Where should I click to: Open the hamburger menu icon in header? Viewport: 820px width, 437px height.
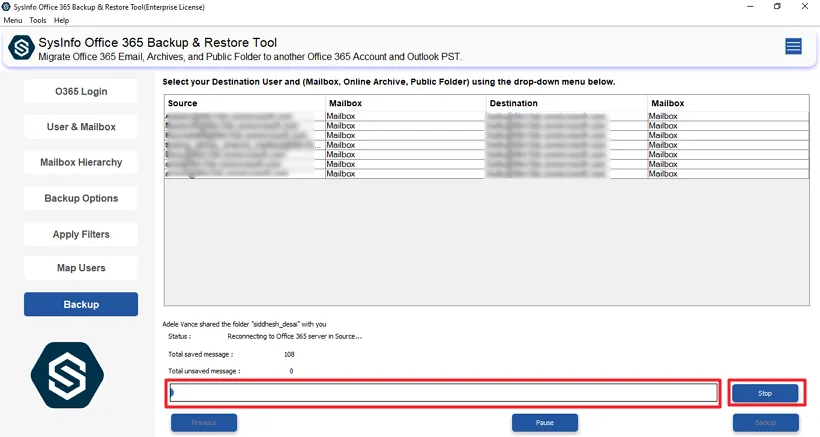(793, 47)
